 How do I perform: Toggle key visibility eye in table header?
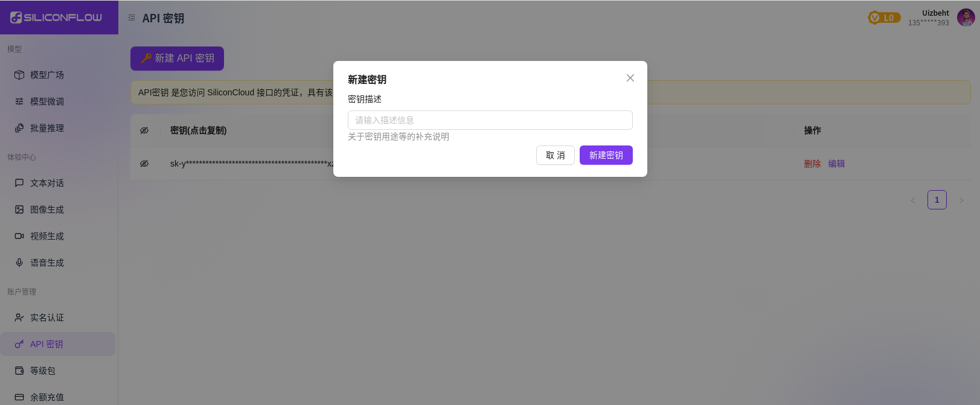(x=144, y=130)
